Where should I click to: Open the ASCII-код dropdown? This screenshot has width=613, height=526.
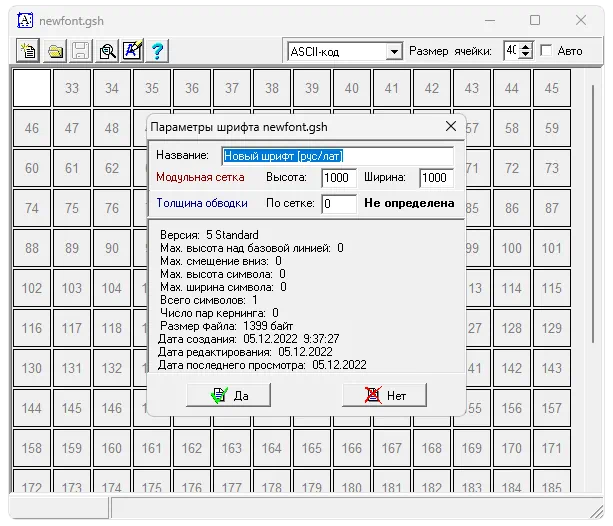pyautogui.click(x=394, y=51)
